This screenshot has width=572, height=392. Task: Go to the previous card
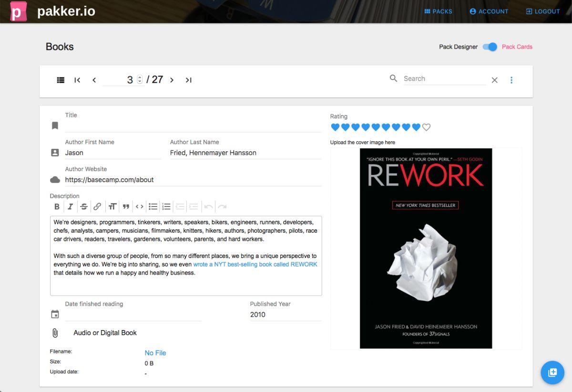tap(94, 80)
